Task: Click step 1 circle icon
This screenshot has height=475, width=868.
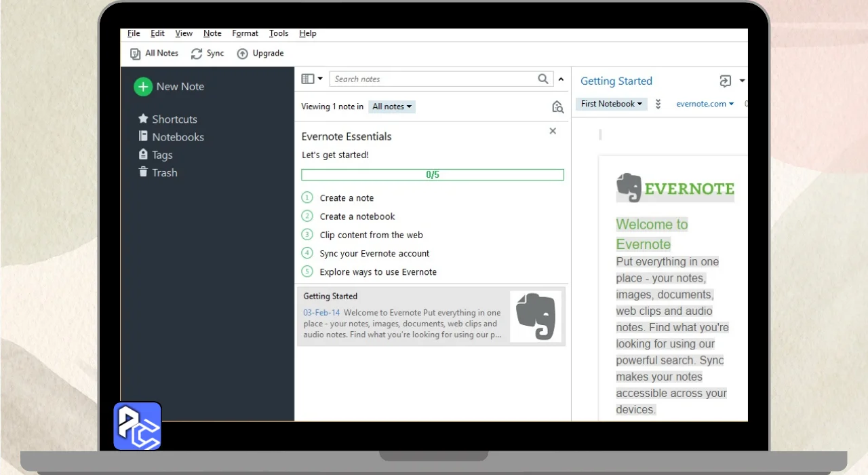Action: pyautogui.click(x=307, y=197)
